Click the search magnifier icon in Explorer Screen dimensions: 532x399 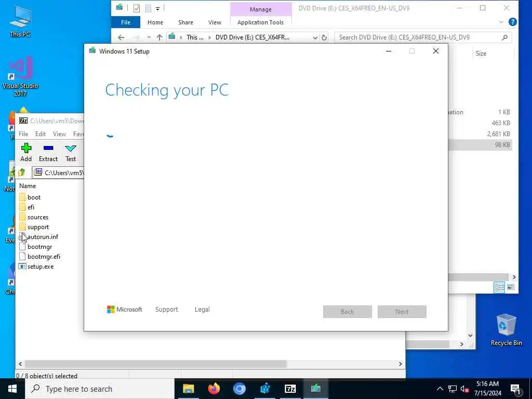(x=504, y=37)
